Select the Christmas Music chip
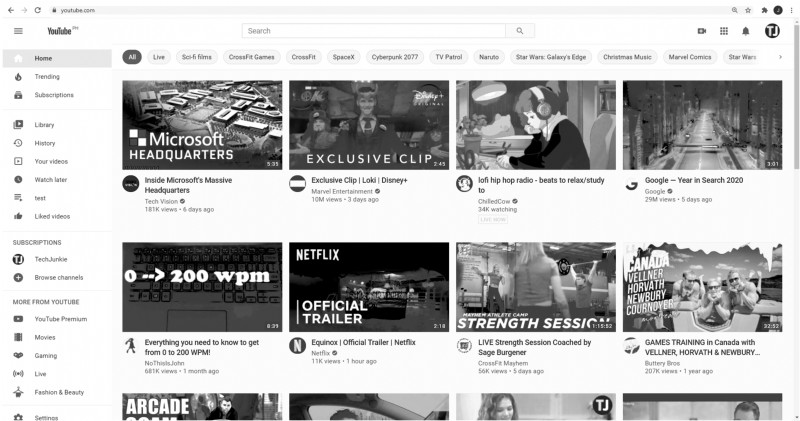This screenshot has width=800, height=421. (x=627, y=57)
